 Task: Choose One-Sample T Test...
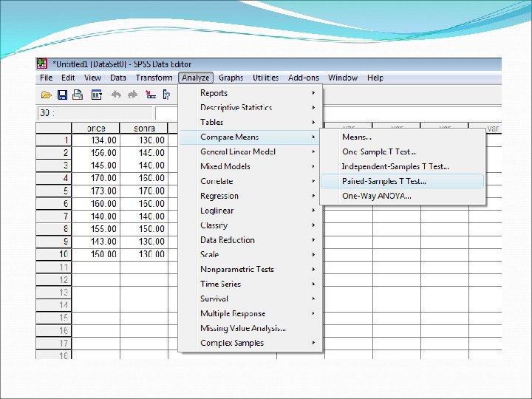pos(403,151)
